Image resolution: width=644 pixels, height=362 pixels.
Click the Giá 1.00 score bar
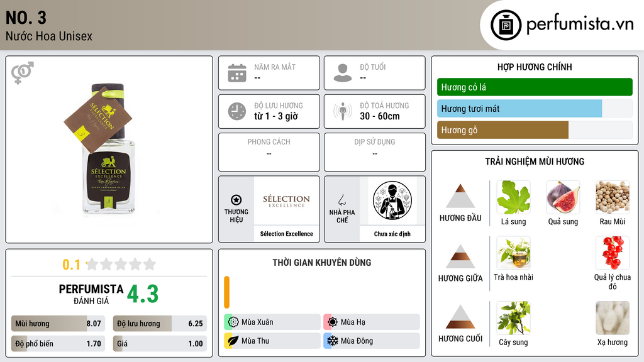pyautogui.click(x=160, y=344)
